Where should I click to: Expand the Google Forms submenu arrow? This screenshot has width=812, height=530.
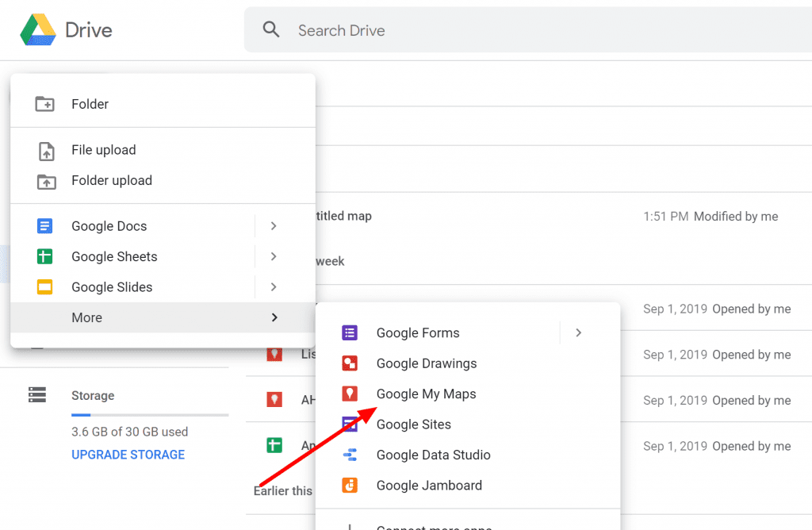(578, 332)
